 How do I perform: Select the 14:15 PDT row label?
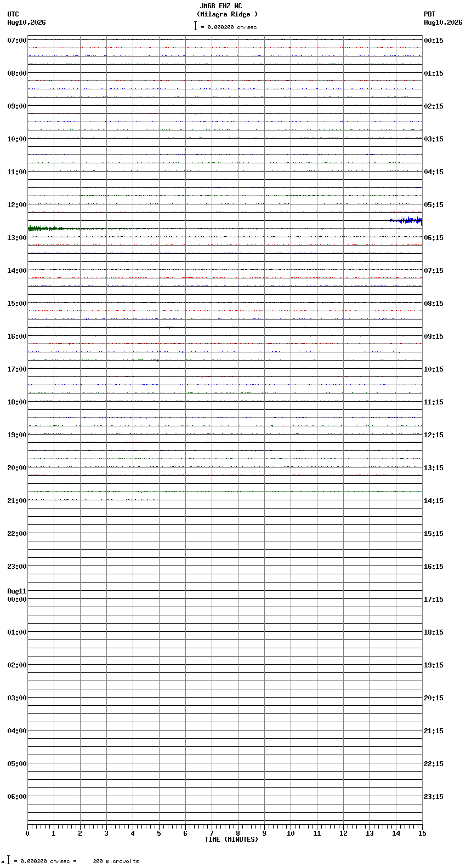(434, 501)
